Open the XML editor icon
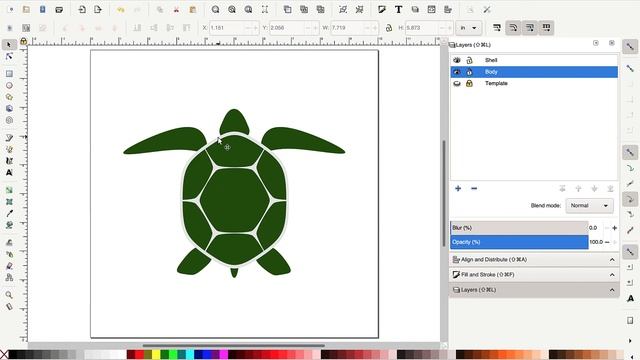This screenshot has width=640, height=360. coord(431,9)
